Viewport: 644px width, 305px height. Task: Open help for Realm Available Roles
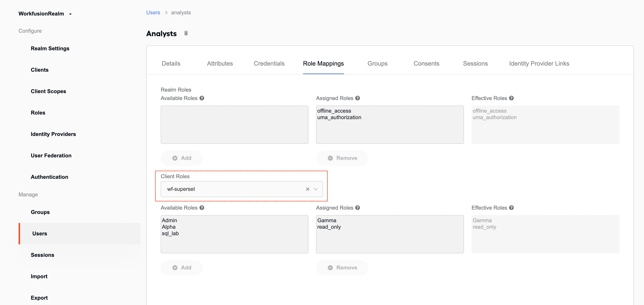(x=202, y=98)
